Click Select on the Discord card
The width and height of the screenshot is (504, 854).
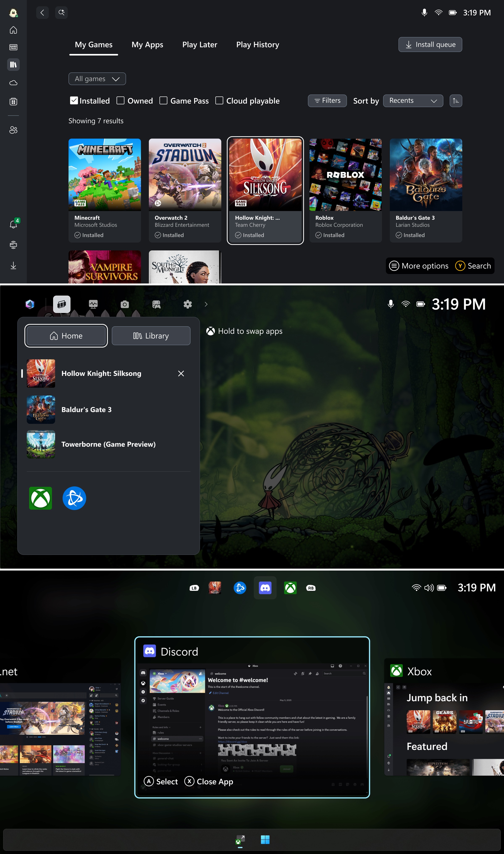tap(161, 781)
